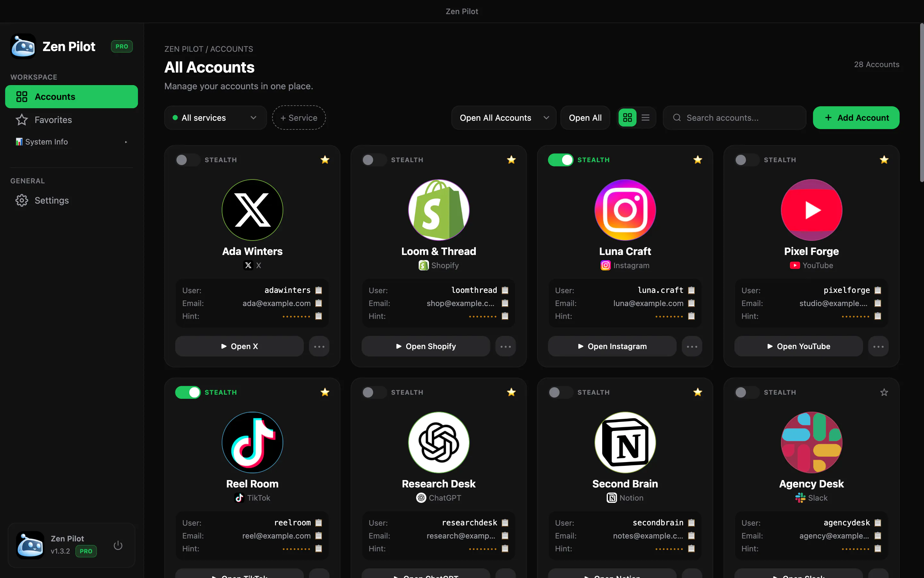Click Open YouTube button
Screen dimensions: 924x578
click(798, 346)
